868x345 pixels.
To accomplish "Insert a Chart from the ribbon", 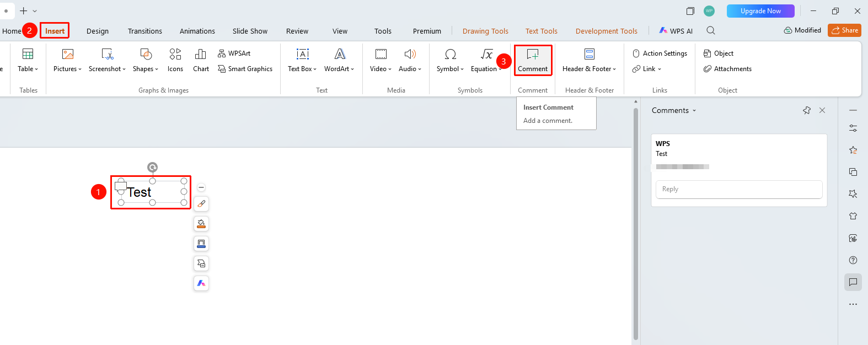I will [x=201, y=60].
